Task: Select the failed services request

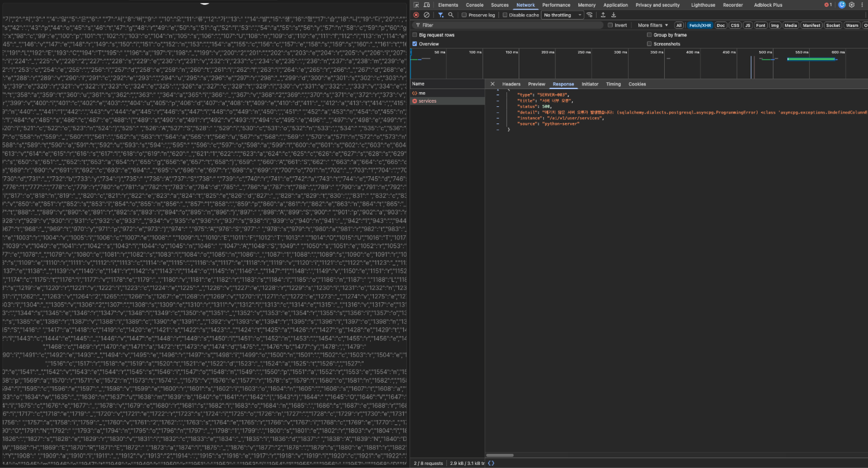Action: (x=427, y=101)
